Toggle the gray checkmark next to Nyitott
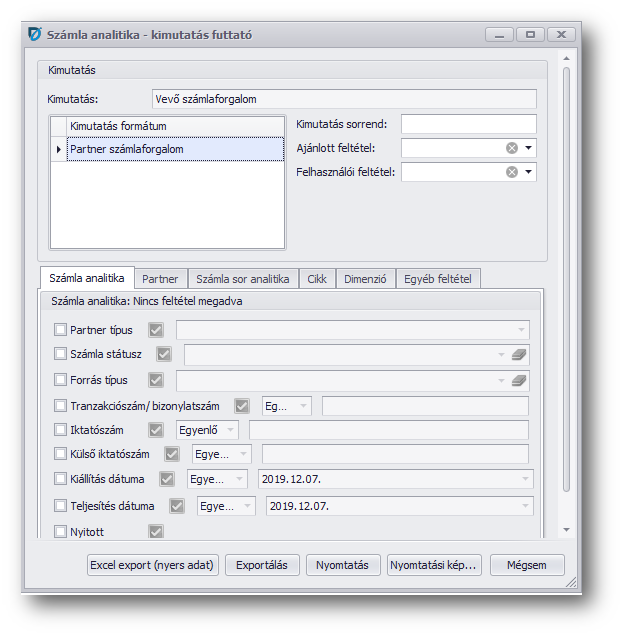The width and height of the screenshot is (624, 637). [x=156, y=532]
